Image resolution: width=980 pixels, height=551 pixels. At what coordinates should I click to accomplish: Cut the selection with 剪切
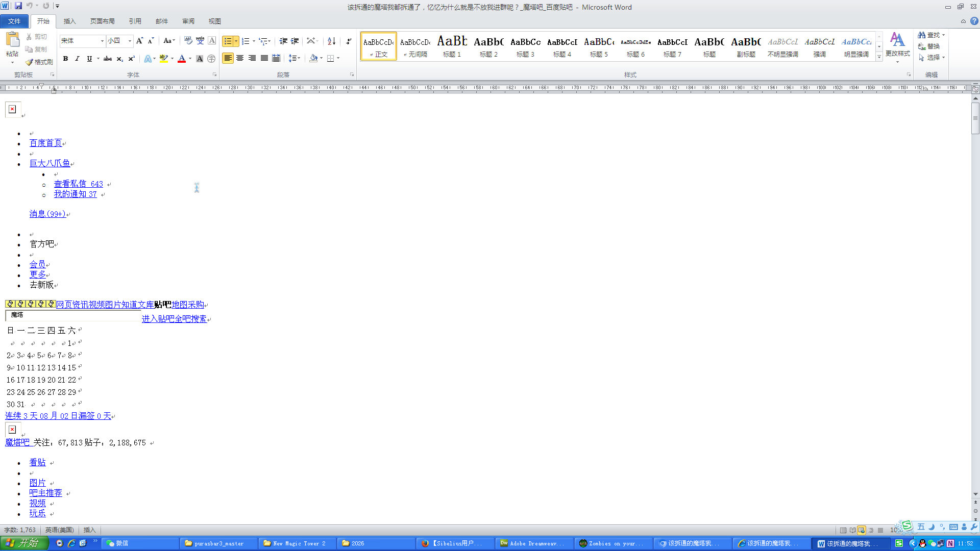tap(37, 37)
